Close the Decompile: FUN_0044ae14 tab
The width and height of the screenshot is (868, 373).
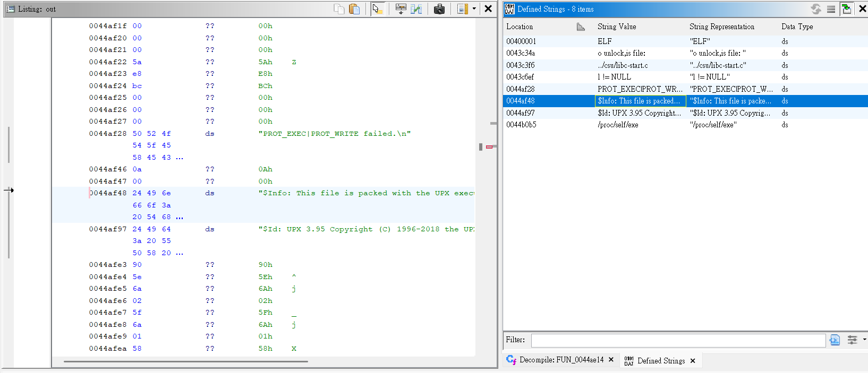click(611, 360)
